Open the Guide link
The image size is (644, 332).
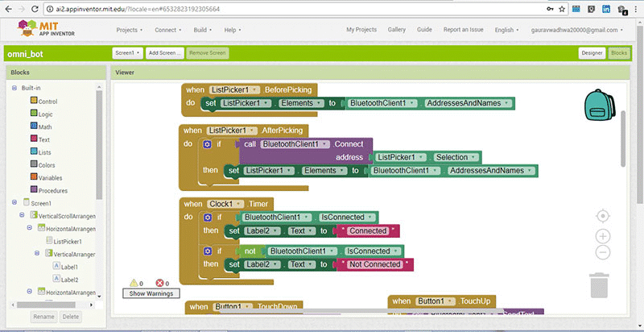(424, 30)
